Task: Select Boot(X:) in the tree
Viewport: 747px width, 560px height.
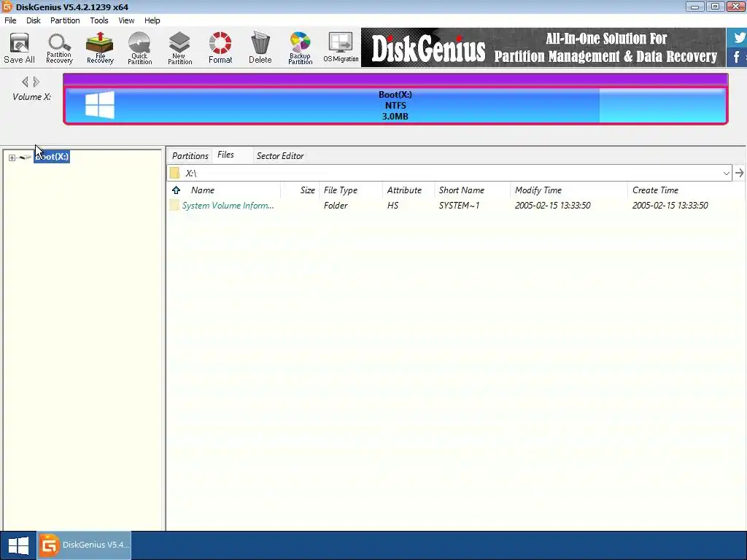Action: click(x=52, y=157)
